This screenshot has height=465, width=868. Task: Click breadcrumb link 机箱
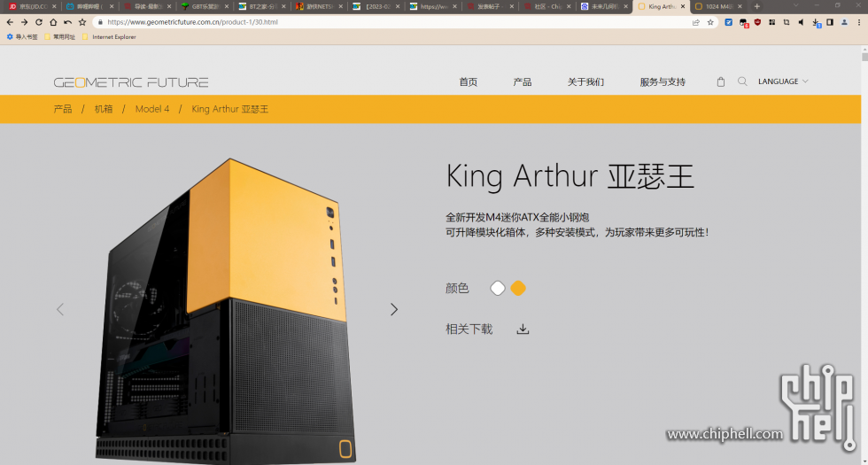point(104,109)
